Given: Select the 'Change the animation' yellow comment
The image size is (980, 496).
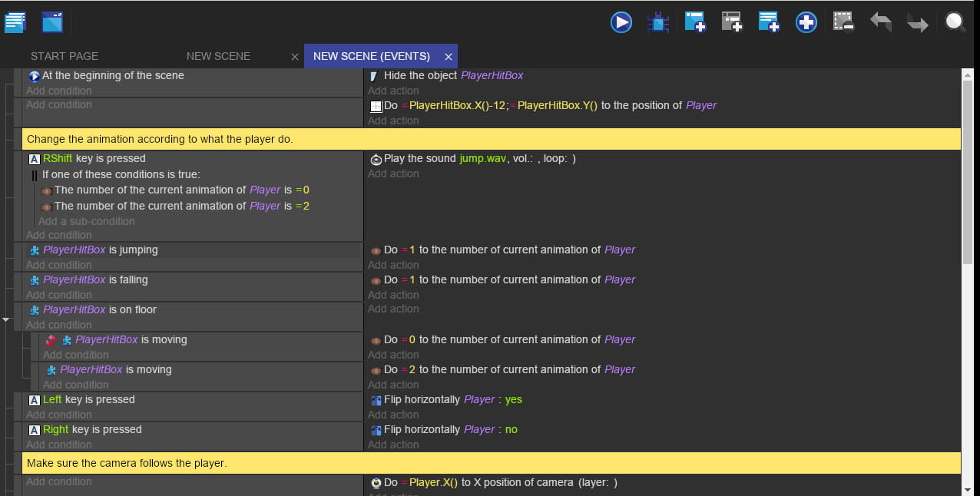Looking at the screenshot, I should click(x=492, y=139).
